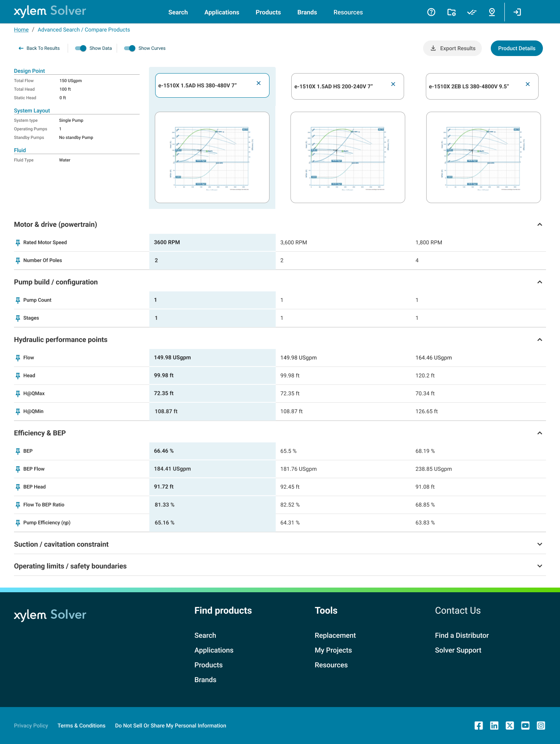Open the LinkedIn icon in footer
Image resolution: width=560 pixels, height=744 pixels.
point(494,725)
